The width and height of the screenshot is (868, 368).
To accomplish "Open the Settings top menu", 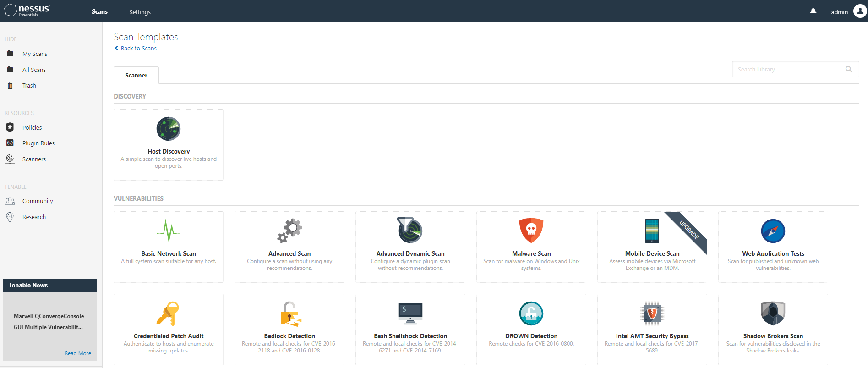I will tap(140, 12).
